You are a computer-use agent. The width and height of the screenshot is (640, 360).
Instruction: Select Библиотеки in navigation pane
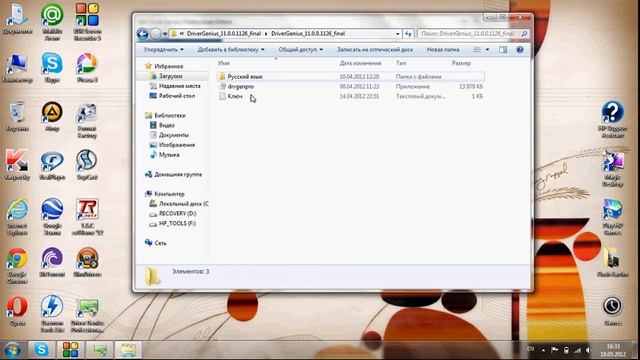click(x=169, y=116)
